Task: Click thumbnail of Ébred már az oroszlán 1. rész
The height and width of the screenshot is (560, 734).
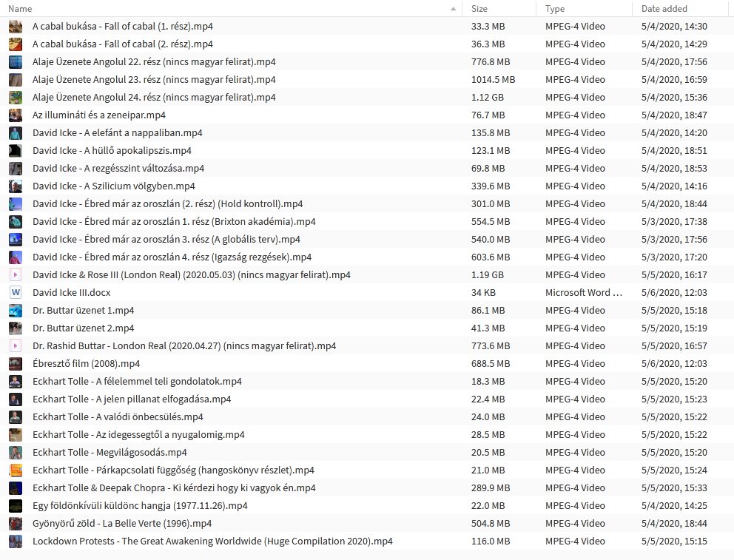Action: 16,222
